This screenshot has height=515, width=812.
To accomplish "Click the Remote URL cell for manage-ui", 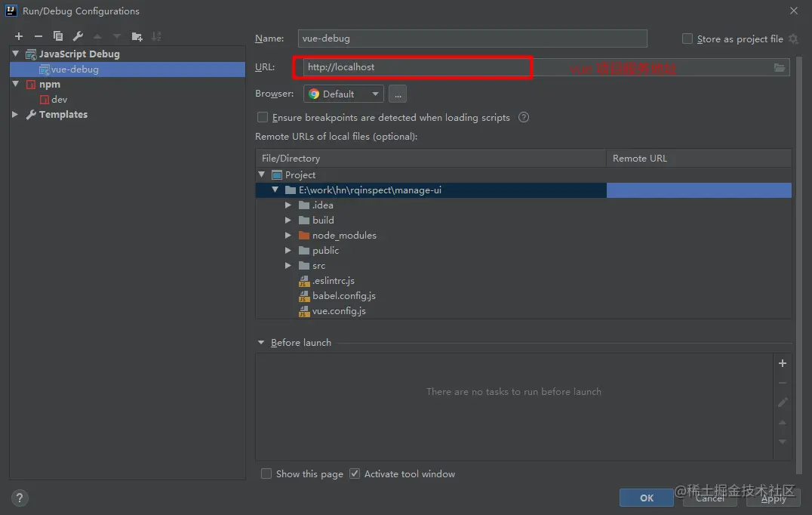I will [699, 190].
